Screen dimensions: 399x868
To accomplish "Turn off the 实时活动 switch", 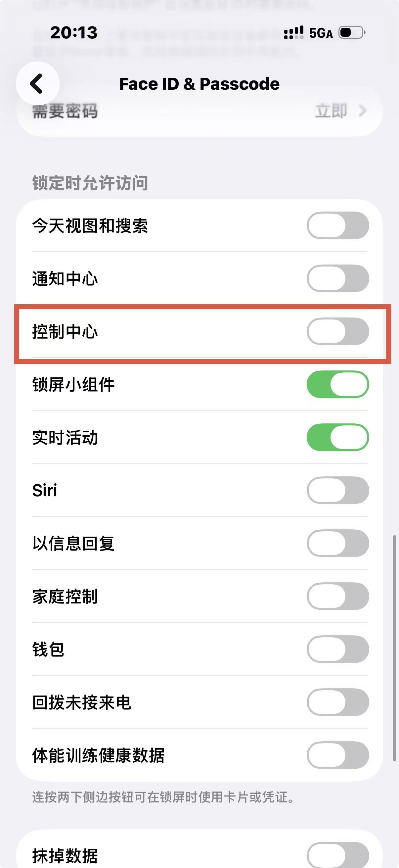I will tap(338, 437).
